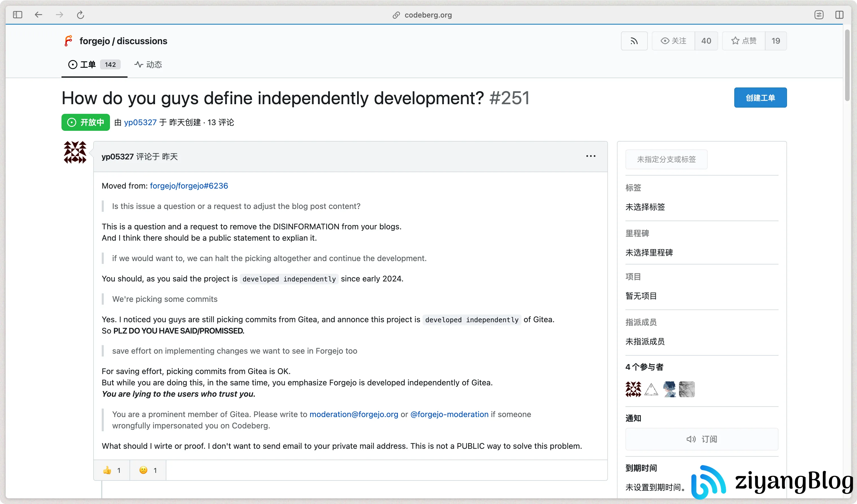Click the page vertical scrollbar
The width and height of the screenshot is (857, 504).
[847, 65]
